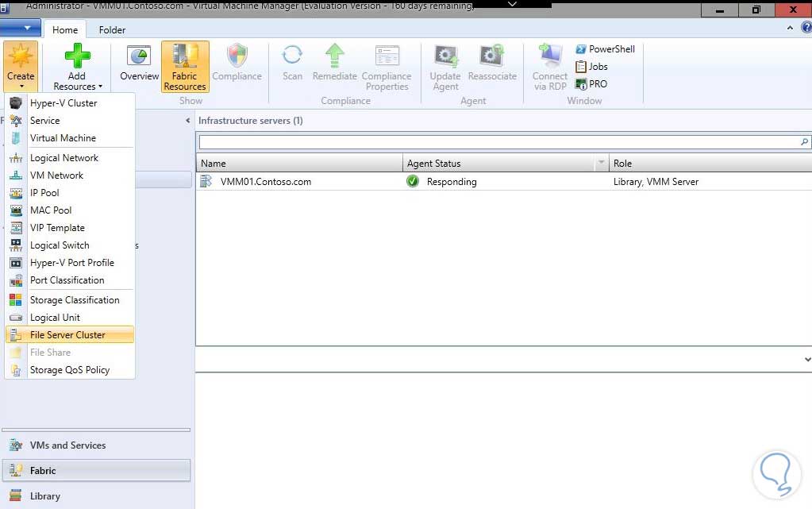Click the Logical Network menu icon

(x=16, y=158)
